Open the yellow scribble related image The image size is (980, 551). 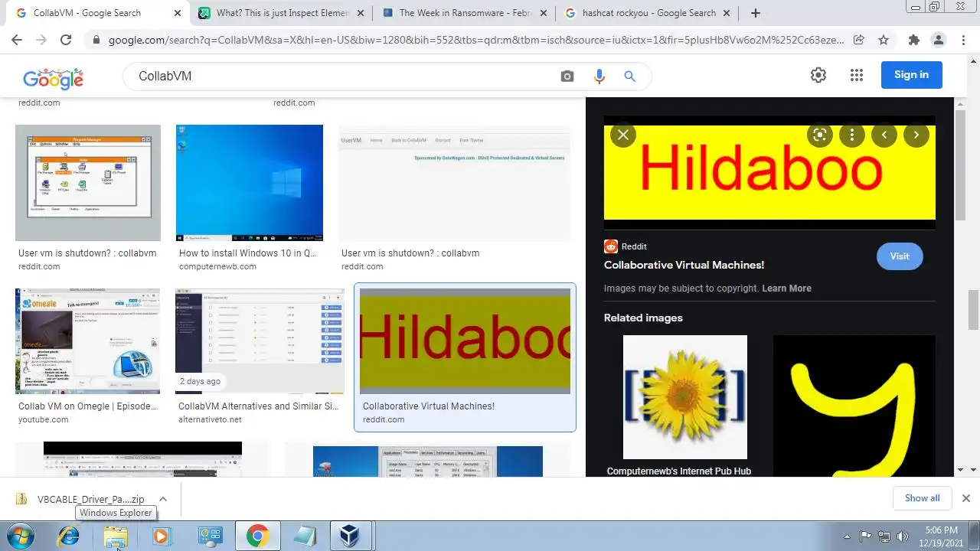click(x=854, y=406)
